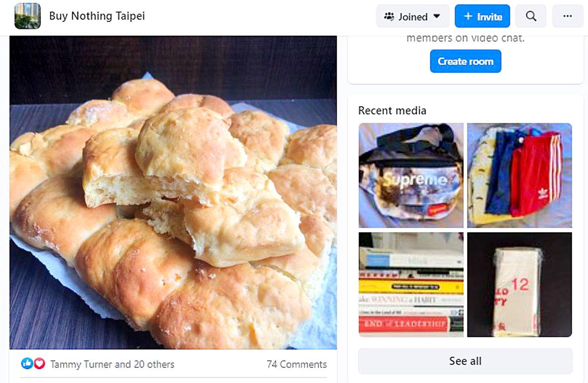
Task: Click the people icon in Joined button
Action: click(x=389, y=16)
